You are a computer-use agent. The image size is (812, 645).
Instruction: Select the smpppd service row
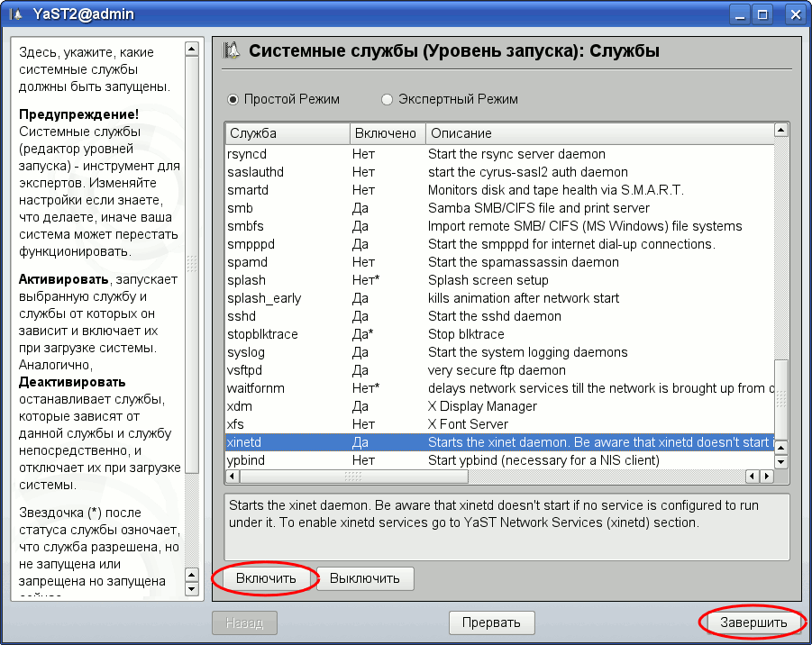[500, 244]
